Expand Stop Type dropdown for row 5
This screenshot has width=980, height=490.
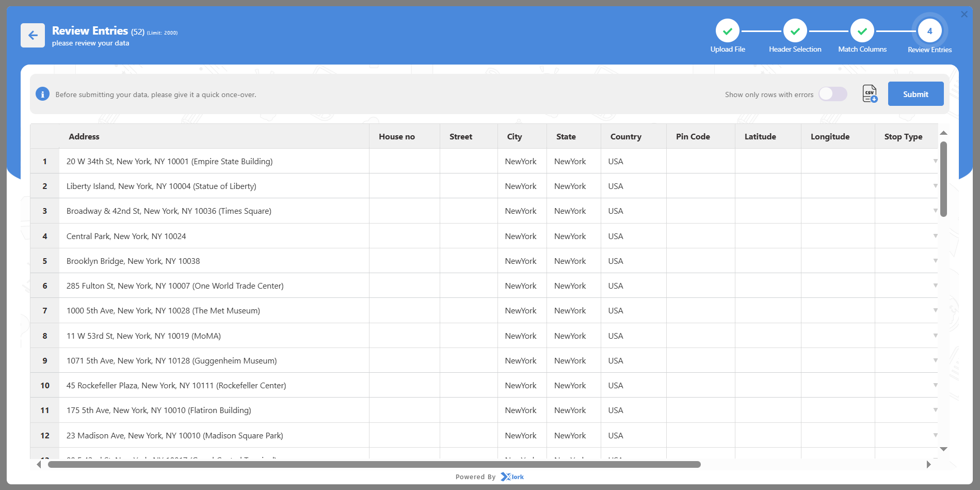click(935, 261)
